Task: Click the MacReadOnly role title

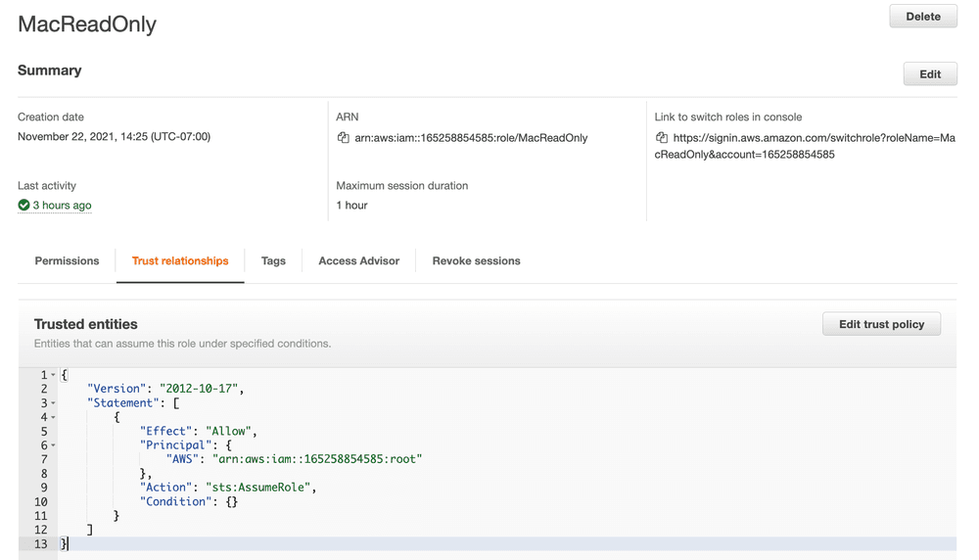Action: point(87,24)
